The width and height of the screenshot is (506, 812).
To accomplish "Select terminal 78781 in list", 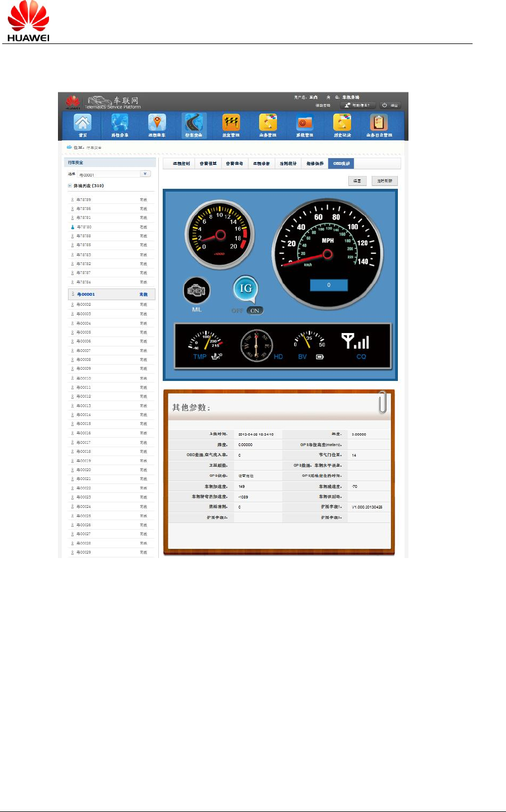I will [x=111, y=218].
